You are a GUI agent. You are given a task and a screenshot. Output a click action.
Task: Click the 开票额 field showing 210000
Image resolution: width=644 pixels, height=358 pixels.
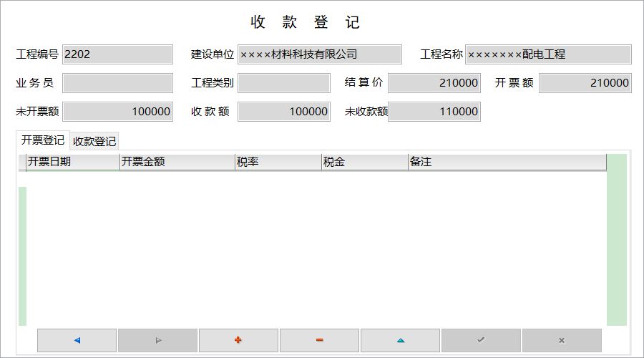585,83
